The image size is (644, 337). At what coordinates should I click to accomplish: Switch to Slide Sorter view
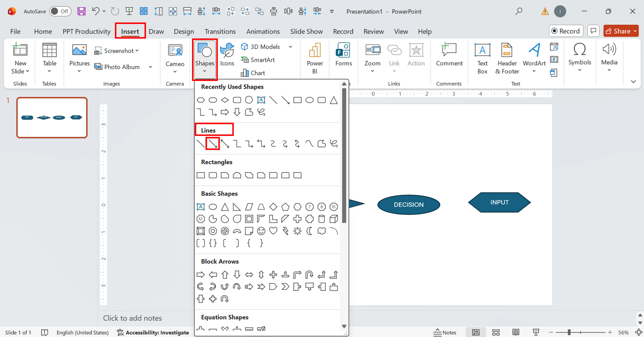click(496, 332)
